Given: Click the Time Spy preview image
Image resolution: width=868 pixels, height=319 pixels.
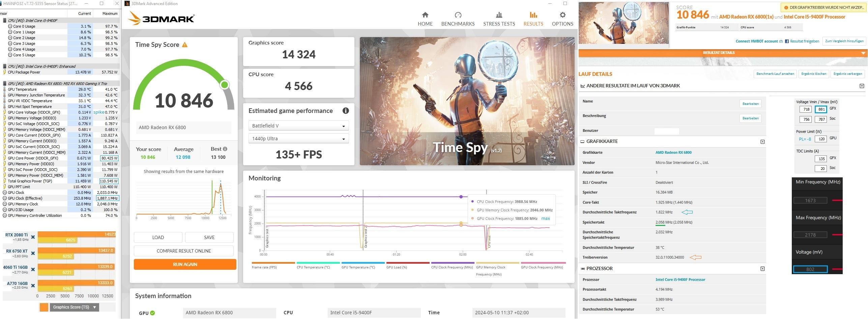Looking at the screenshot, I should (x=467, y=101).
